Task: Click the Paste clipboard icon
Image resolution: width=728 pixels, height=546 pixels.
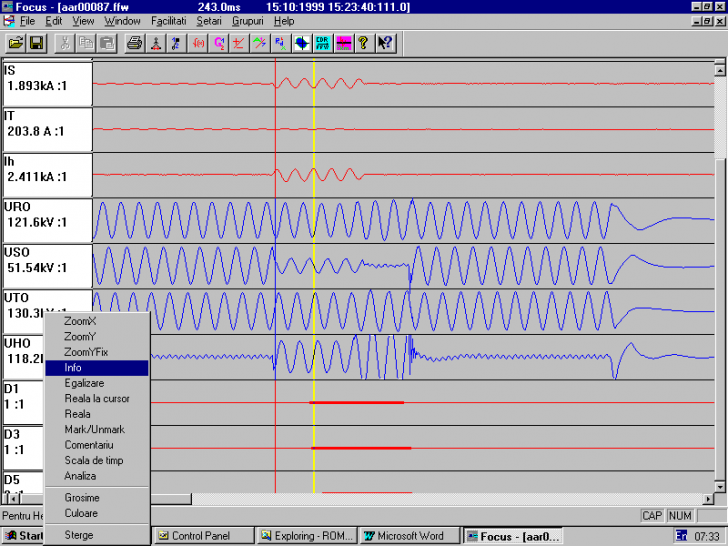Action: tap(105, 43)
